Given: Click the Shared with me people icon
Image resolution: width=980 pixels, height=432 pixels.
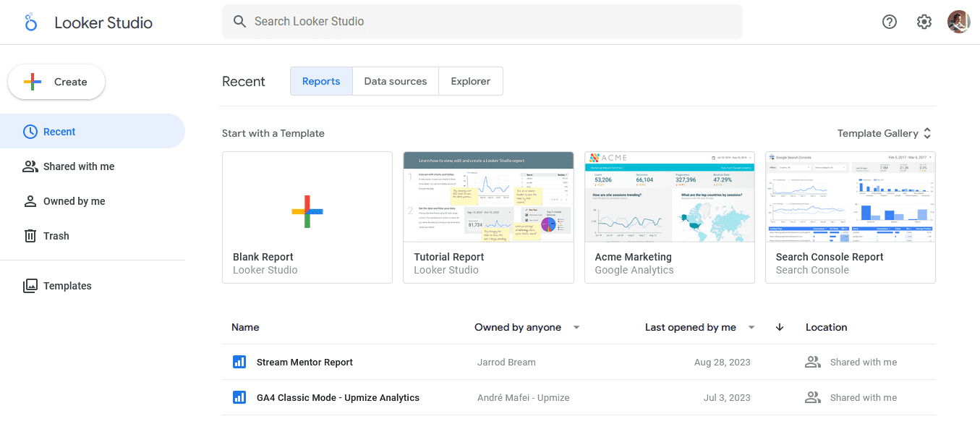Looking at the screenshot, I should tap(30, 166).
